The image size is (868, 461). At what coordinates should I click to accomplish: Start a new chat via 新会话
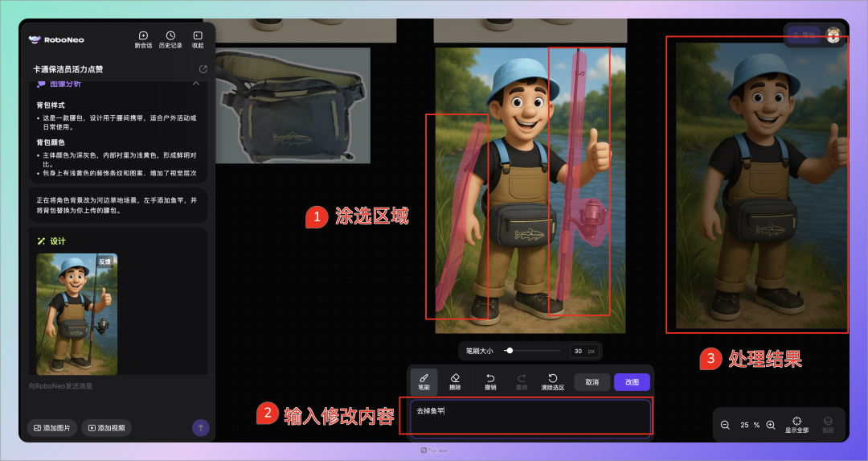point(143,39)
